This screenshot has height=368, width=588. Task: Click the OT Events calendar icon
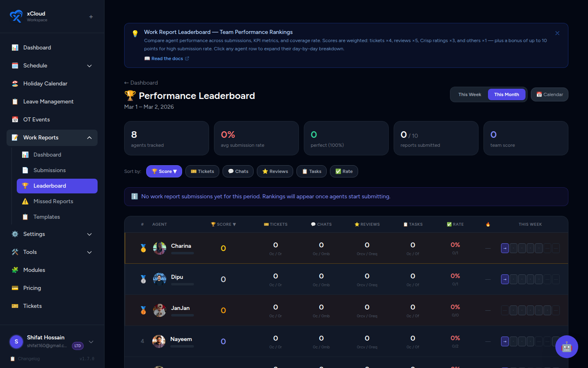(14, 119)
